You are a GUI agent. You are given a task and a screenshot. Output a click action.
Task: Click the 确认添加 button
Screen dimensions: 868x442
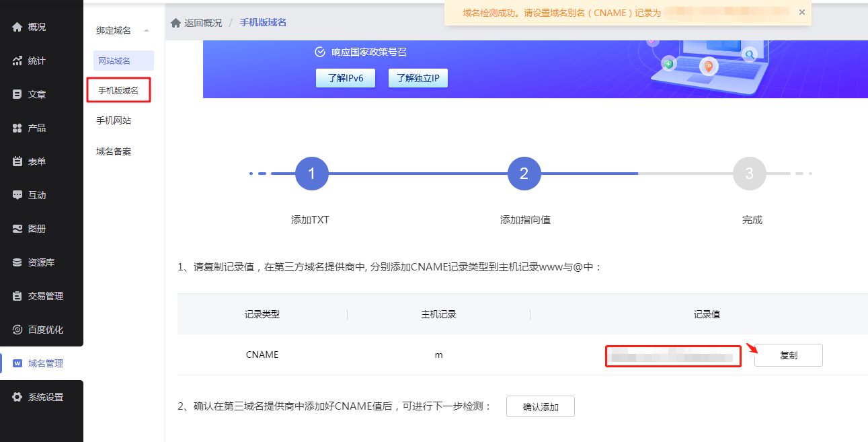tap(541, 406)
